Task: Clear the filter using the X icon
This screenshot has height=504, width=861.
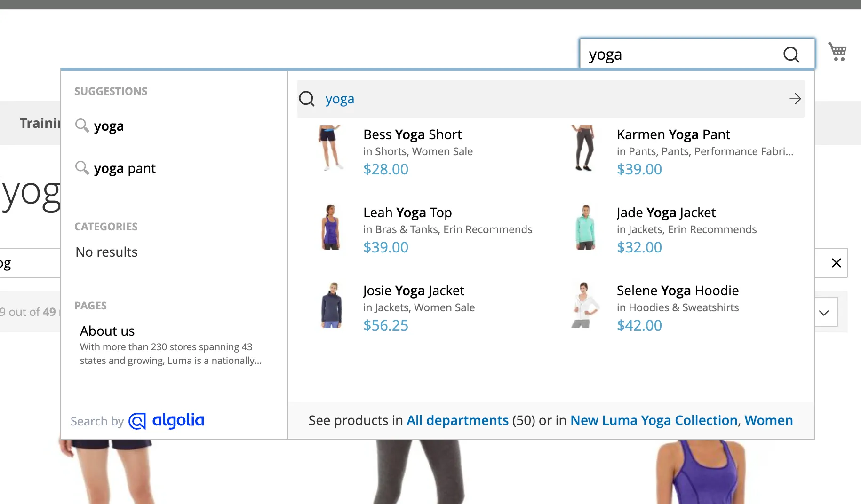Action: [x=836, y=263]
